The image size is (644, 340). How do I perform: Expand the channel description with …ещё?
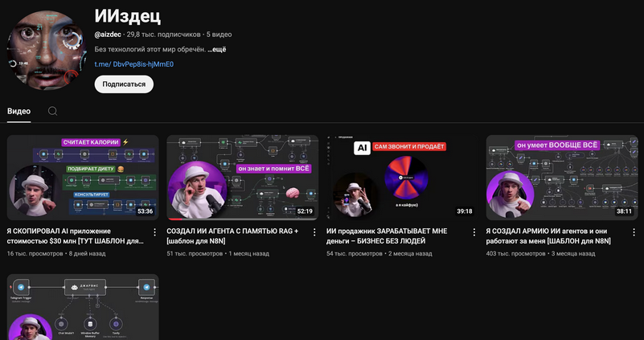pos(217,50)
